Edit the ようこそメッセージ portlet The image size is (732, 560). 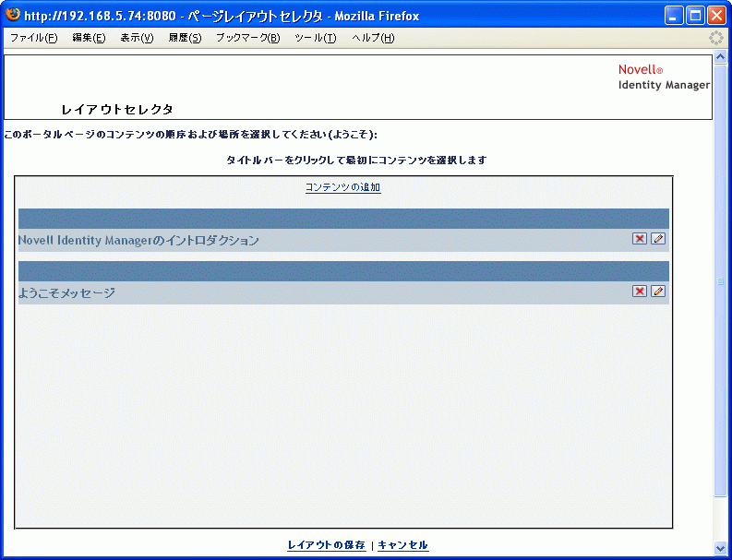point(658,292)
